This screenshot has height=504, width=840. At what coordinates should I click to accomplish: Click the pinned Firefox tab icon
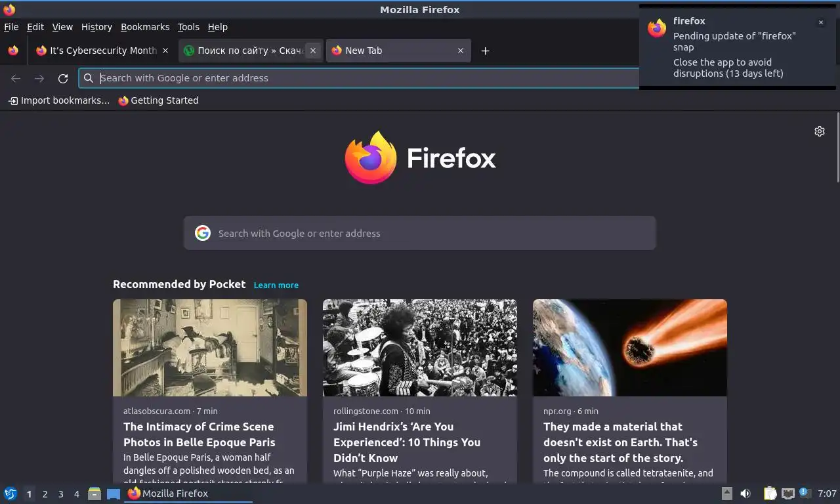(x=13, y=51)
